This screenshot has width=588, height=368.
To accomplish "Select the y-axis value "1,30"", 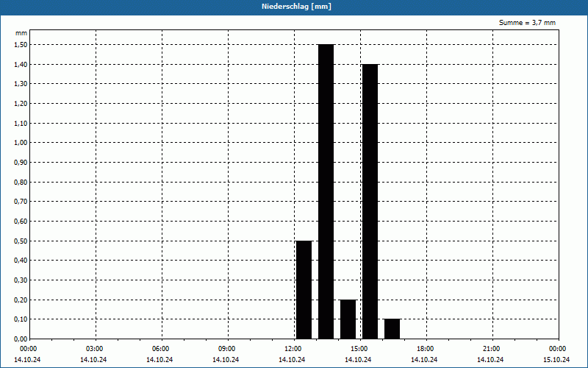I will pos(21,84).
